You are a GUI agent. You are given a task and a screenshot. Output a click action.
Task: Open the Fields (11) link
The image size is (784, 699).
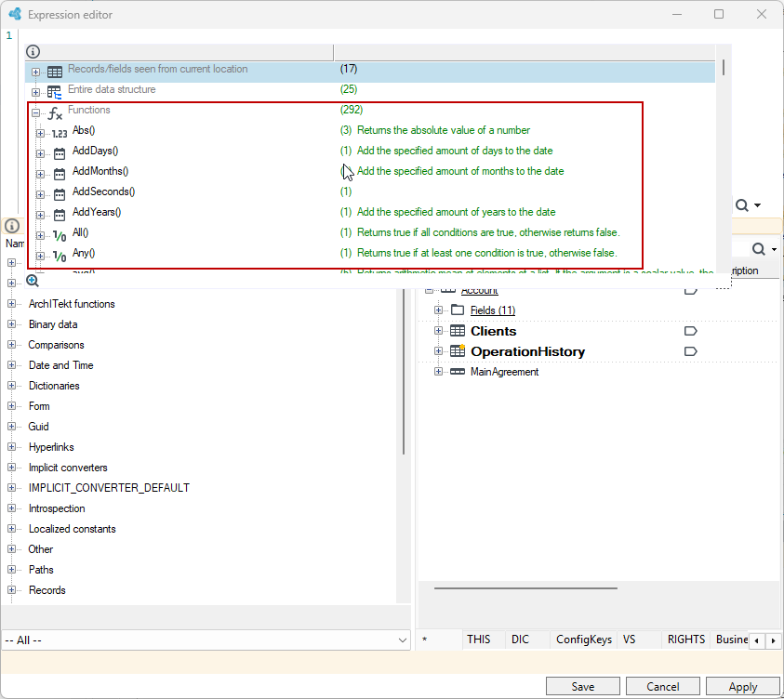pos(493,310)
